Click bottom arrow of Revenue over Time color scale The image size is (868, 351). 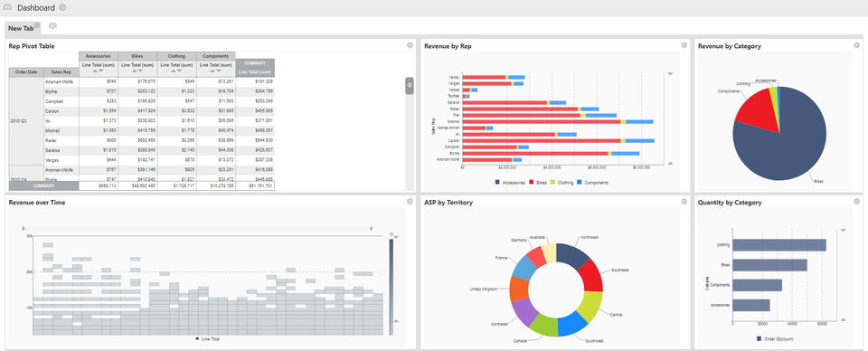(x=396, y=320)
